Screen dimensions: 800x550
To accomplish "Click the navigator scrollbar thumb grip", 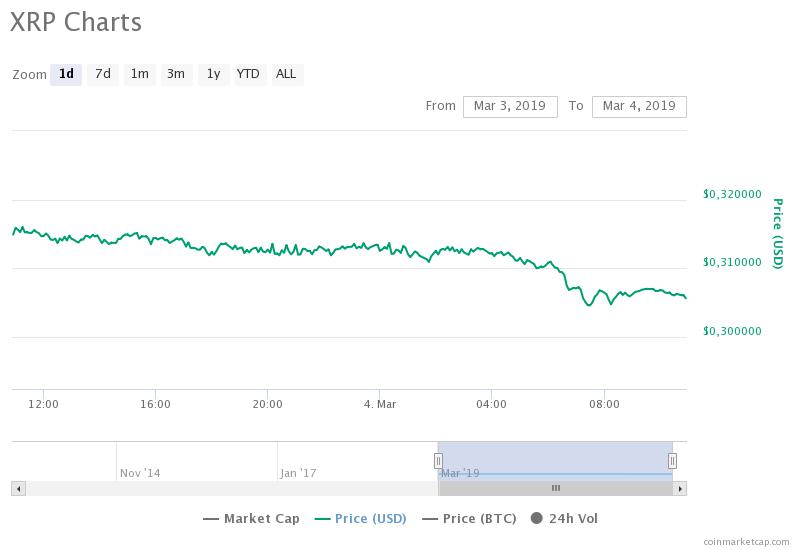I will coord(556,488).
